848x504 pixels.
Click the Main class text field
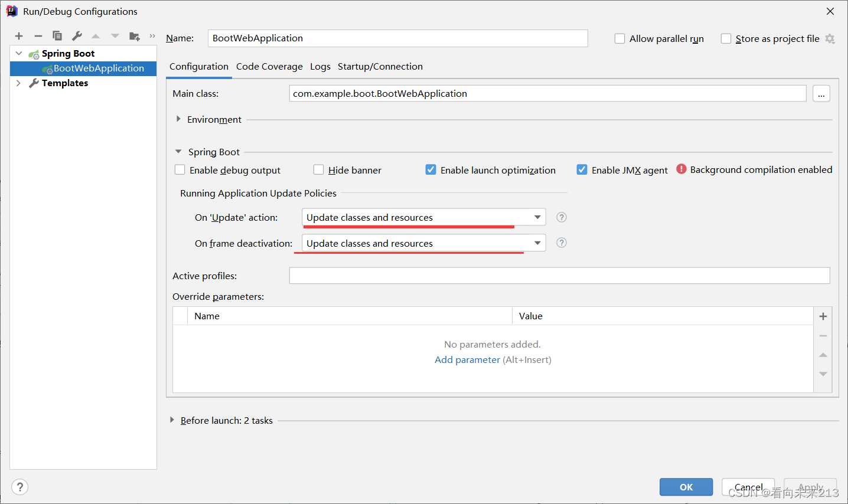548,93
